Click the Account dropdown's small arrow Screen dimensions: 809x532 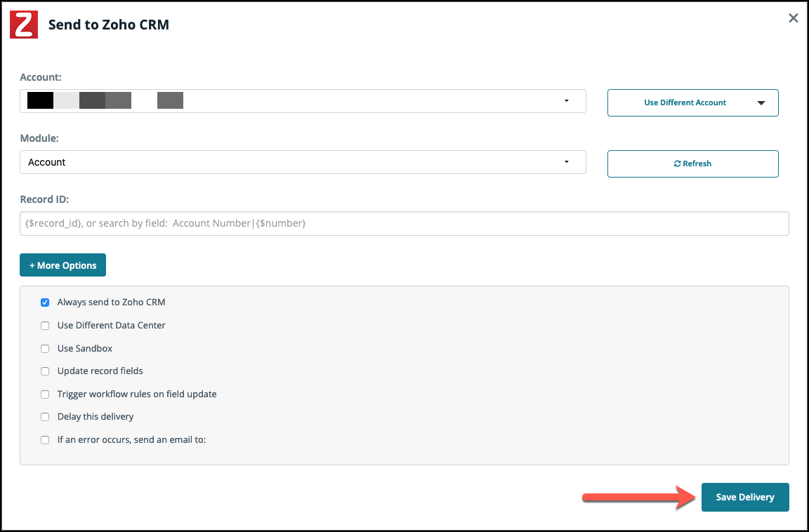click(x=566, y=101)
